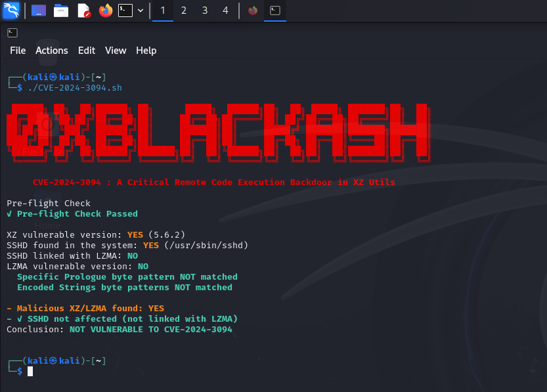
Task: Click the 'Pre-flight Check' heading line
Action: click(49, 204)
